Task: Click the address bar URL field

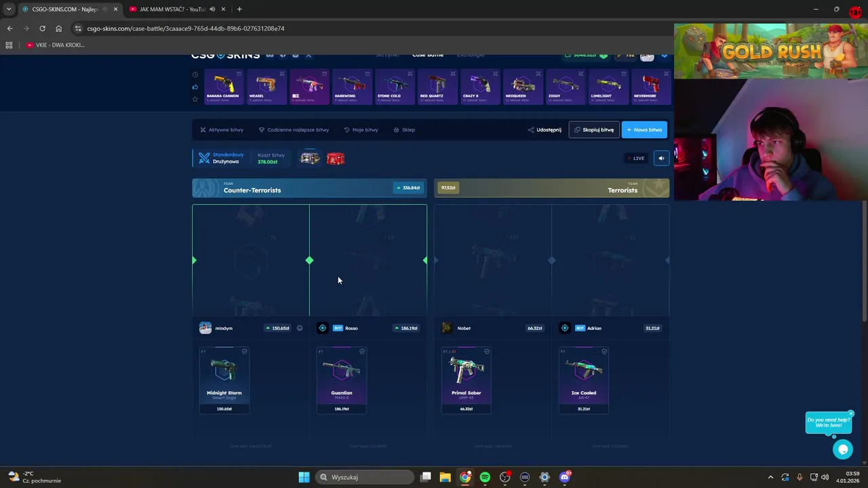Action: pyautogui.click(x=372, y=28)
